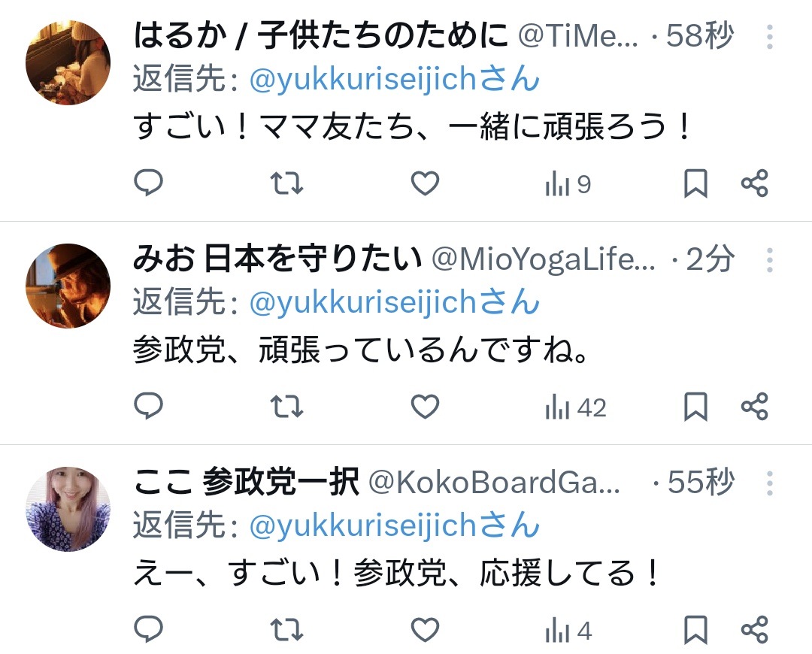Retweet the 参政党、頑張っているんですね tweet
The height and width of the screenshot is (654, 812).
click(286, 406)
